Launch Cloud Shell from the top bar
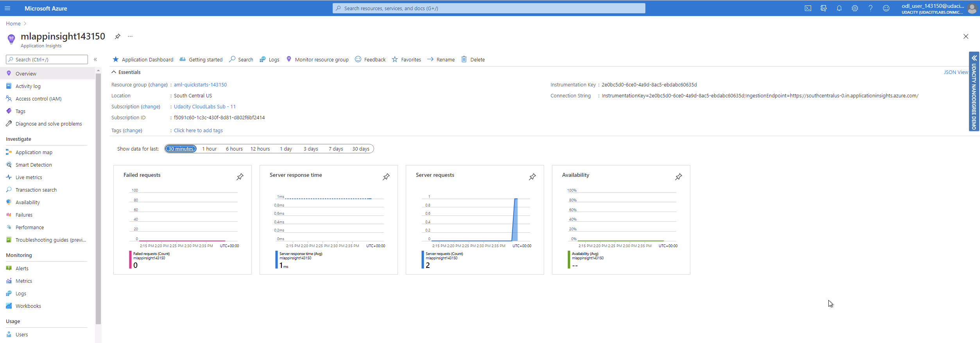 (x=808, y=8)
